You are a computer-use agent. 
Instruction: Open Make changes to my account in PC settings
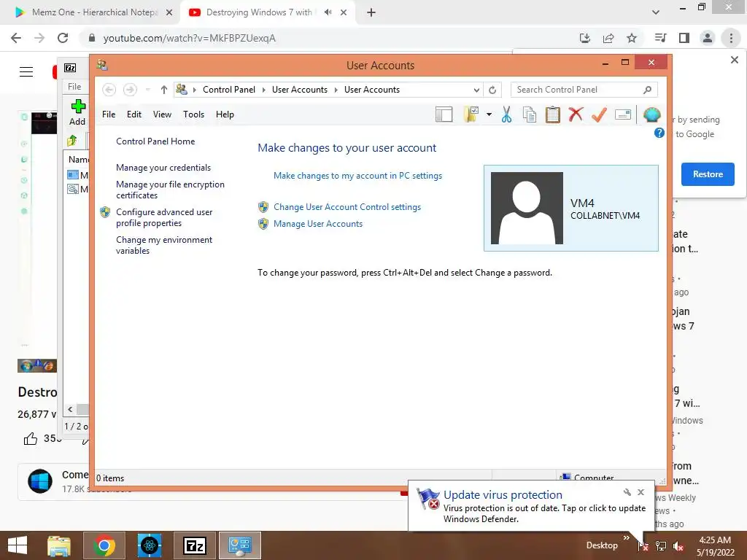tap(357, 176)
